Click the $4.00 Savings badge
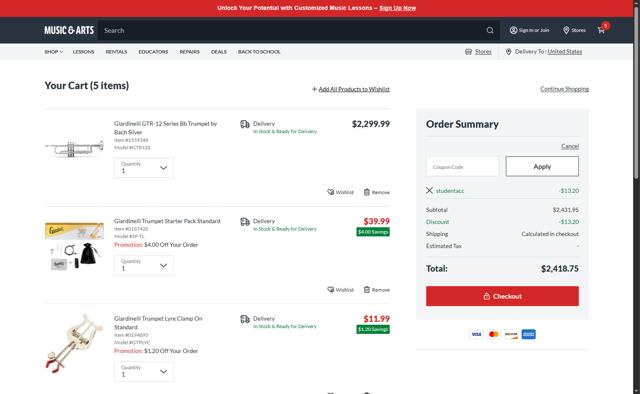 (x=373, y=232)
